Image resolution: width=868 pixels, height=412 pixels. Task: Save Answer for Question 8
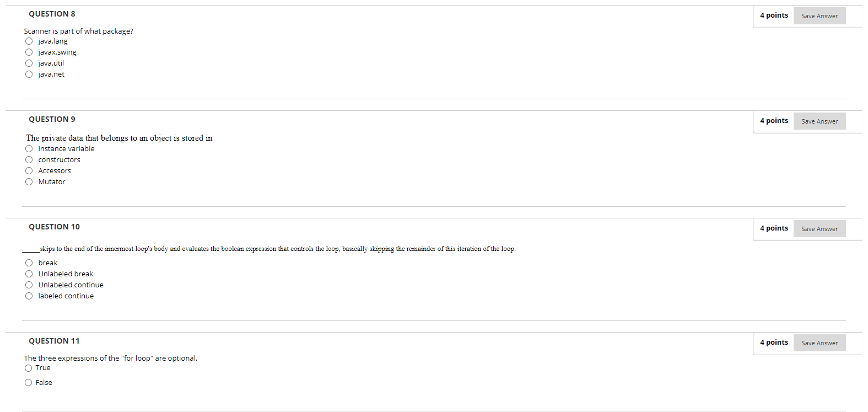pyautogui.click(x=820, y=16)
